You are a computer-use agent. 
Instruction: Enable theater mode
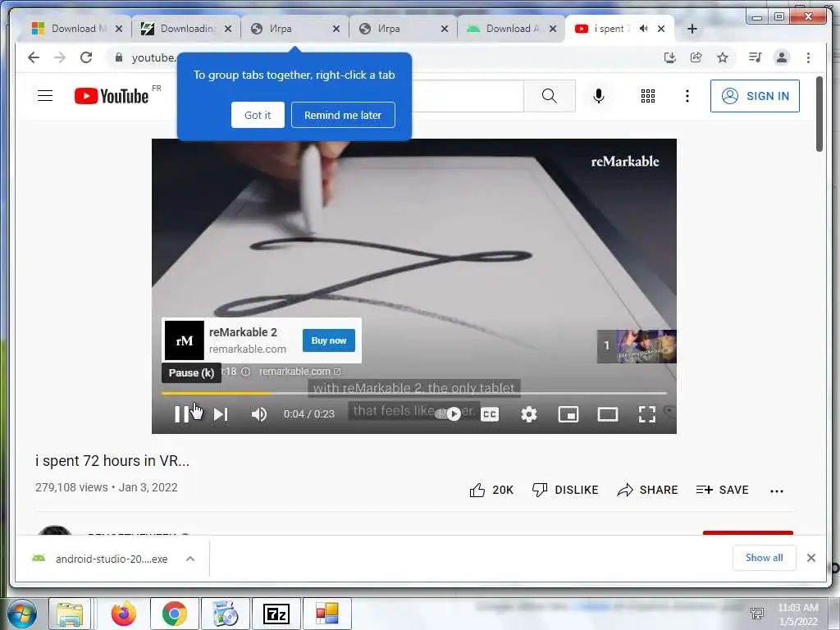[x=608, y=414]
